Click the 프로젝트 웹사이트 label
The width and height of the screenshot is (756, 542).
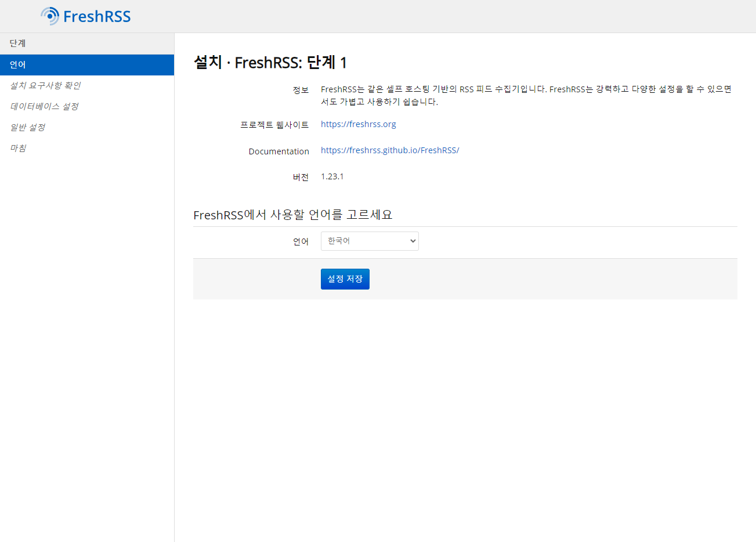pyautogui.click(x=274, y=125)
